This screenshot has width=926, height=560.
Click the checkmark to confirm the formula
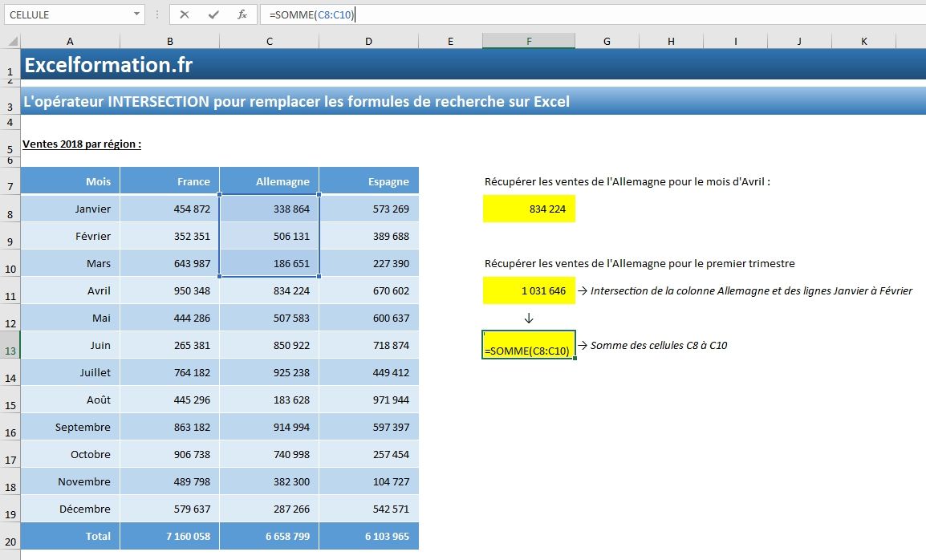[x=213, y=14]
